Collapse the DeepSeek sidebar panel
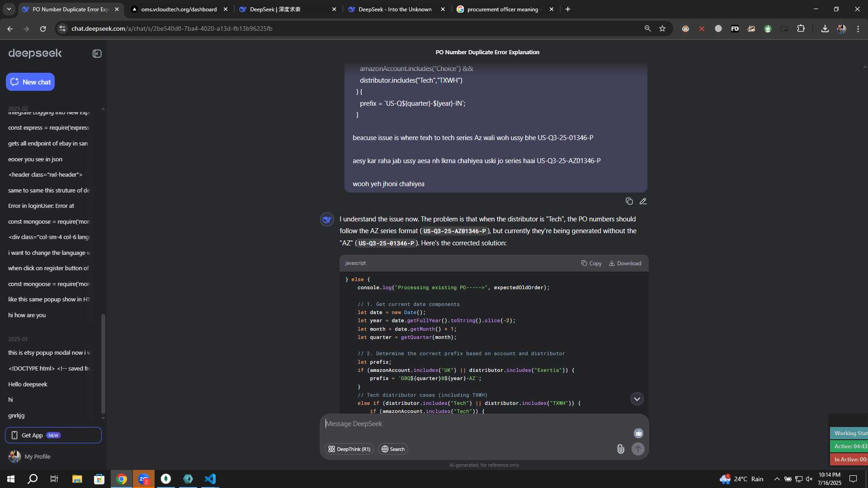The width and height of the screenshot is (868, 488). point(97,54)
